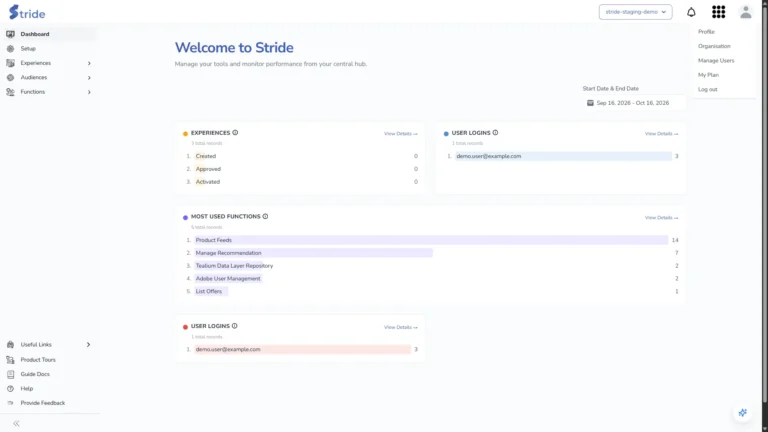Screen dimensions: 768x432
Task: Click the List Offers row
Action: point(431,291)
